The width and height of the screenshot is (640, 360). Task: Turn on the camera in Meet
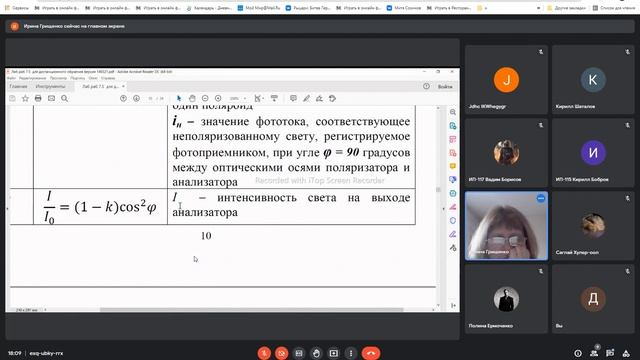point(282,353)
